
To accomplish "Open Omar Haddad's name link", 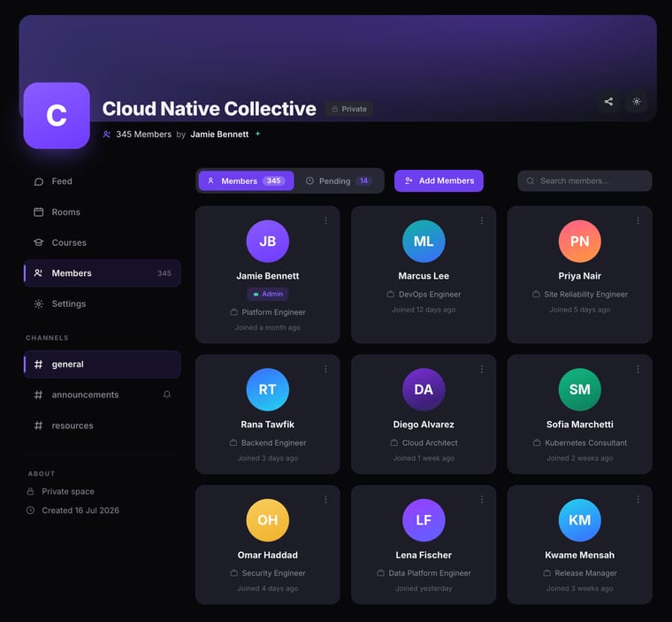I will 267,555.
